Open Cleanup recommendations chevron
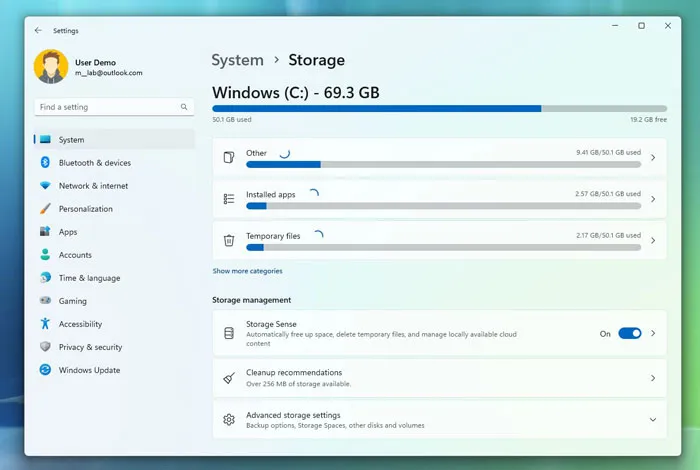Screen dimensions: 700x470 point(653,378)
